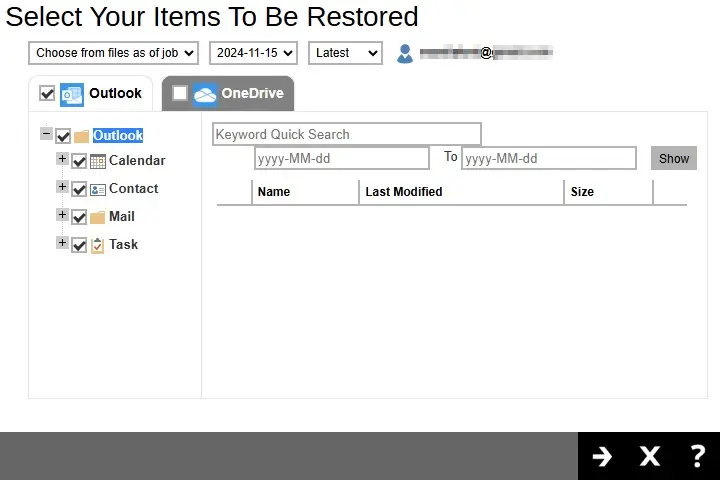The width and height of the screenshot is (720, 480).
Task: Expand the Calendar tree node
Action: click(x=62, y=160)
